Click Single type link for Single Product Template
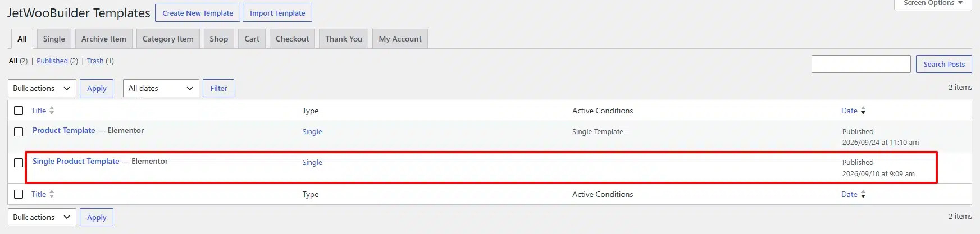980x234 pixels. (312, 162)
